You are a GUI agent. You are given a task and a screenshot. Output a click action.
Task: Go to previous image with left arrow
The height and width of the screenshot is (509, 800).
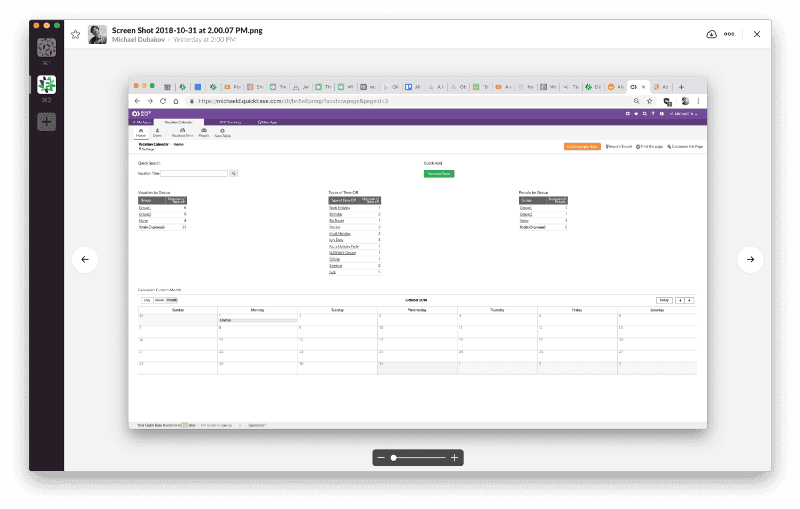point(85,259)
